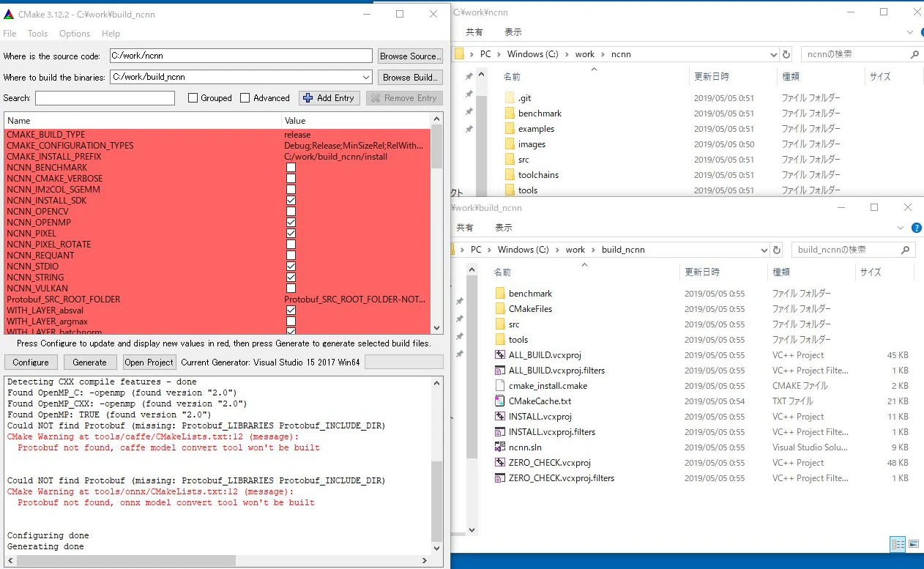Open CMake Options menu
This screenshot has width=924, height=569.
pos(75,34)
